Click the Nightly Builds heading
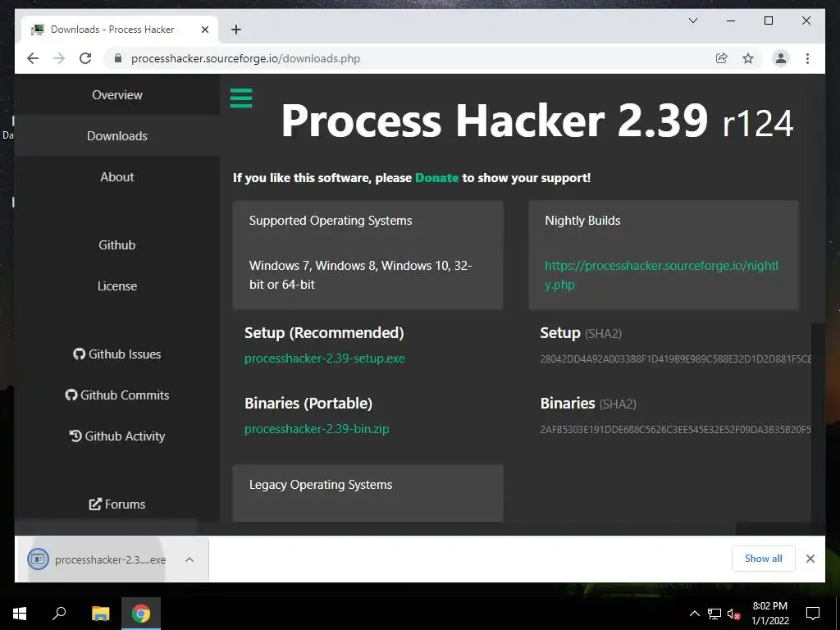Screen dimensions: 840x630 [582, 221]
